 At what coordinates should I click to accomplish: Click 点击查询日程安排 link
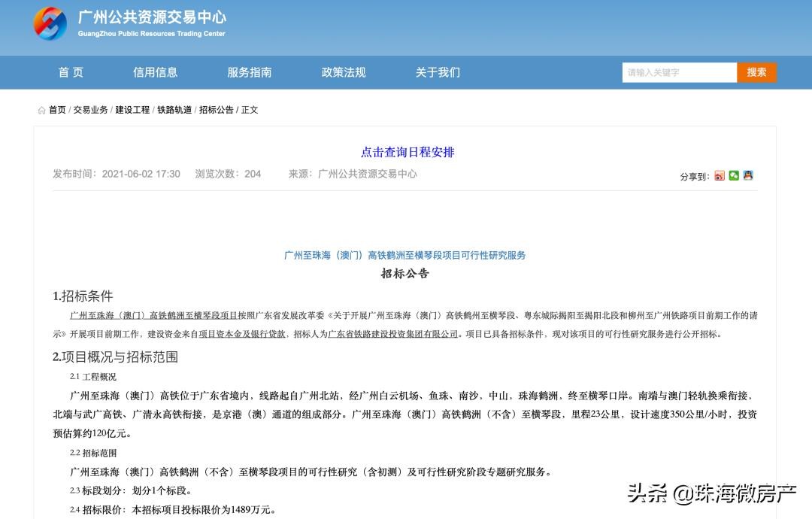[x=408, y=152]
